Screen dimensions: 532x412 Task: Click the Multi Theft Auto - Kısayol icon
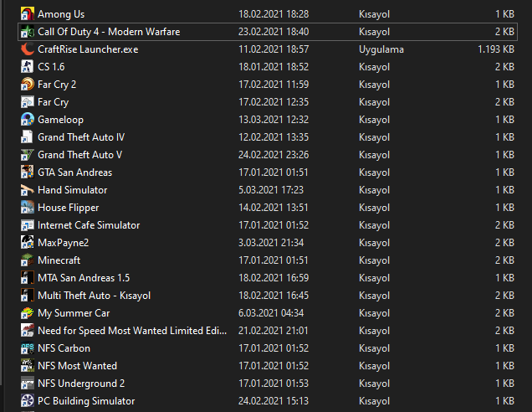(x=27, y=296)
